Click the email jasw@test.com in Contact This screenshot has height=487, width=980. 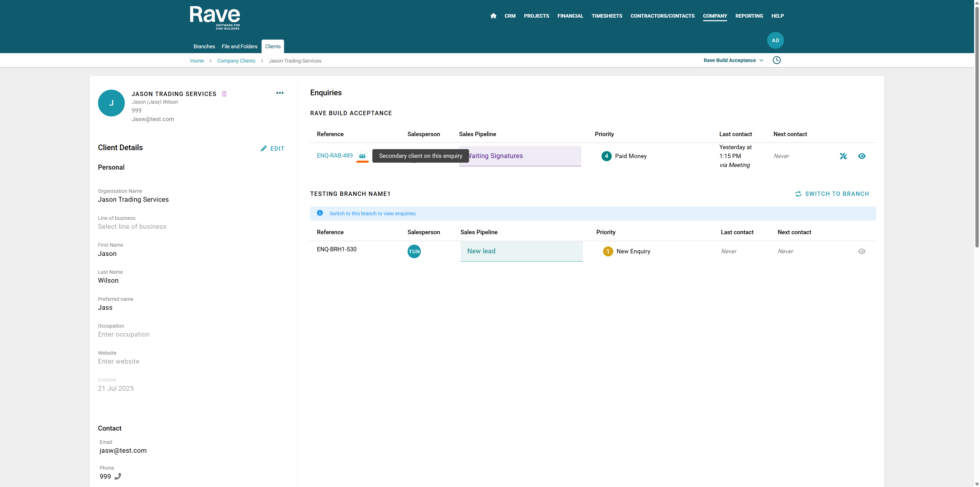(x=123, y=450)
